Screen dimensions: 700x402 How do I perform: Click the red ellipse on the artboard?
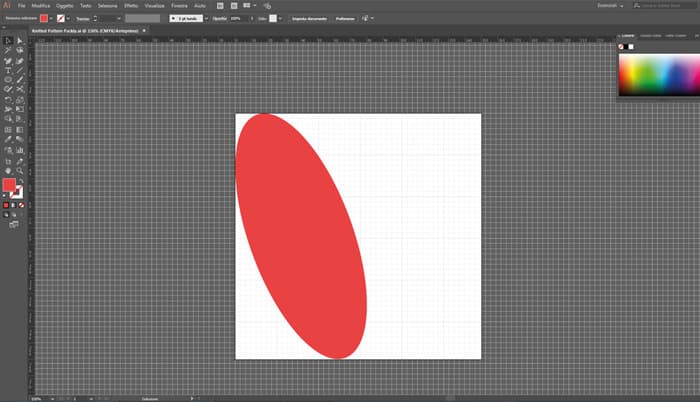pos(300,235)
